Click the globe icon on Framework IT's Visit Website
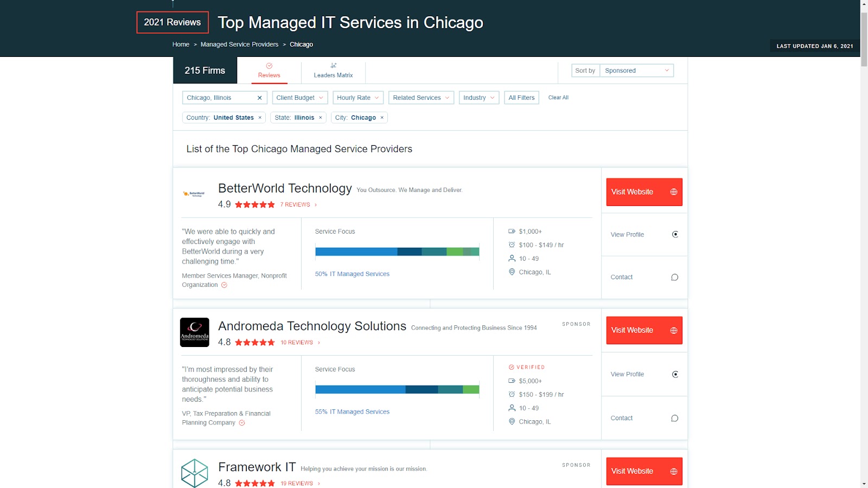This screenshot has width=868, height=488. coord(674,472)
